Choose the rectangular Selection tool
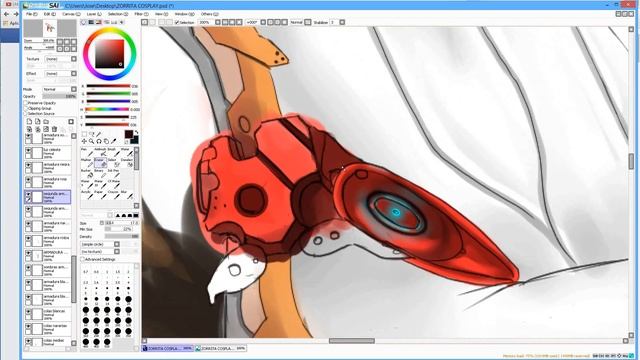The width and height of the screenshot is (640, 360). 84,134
